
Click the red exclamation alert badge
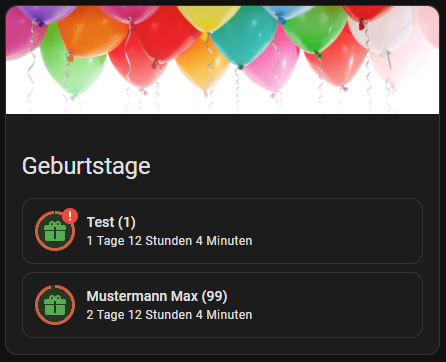(x=70, y=216)
